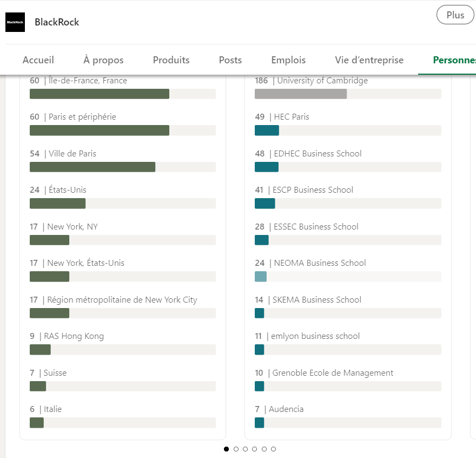Select the NEOMA Business School bar

tap(348, 277)
